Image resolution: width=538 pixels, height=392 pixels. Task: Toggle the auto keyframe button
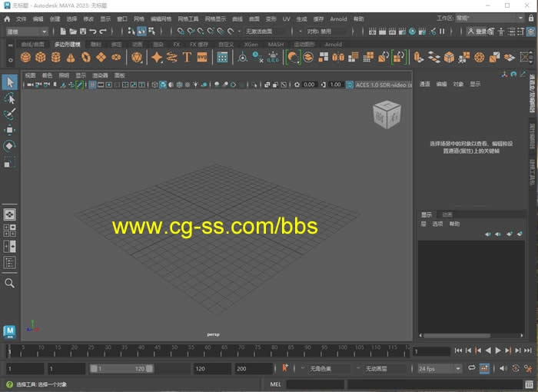[x=285, y=369]
